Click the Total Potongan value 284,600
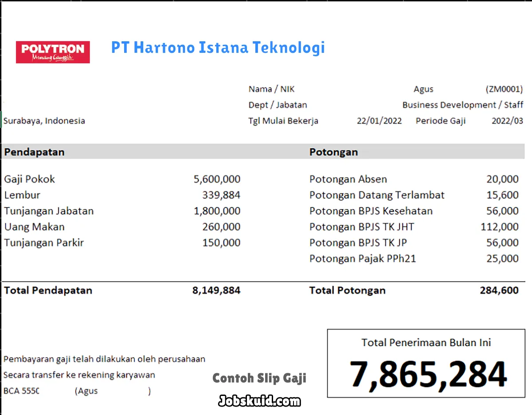Screen dimensions: 532x415 [499, 291]
